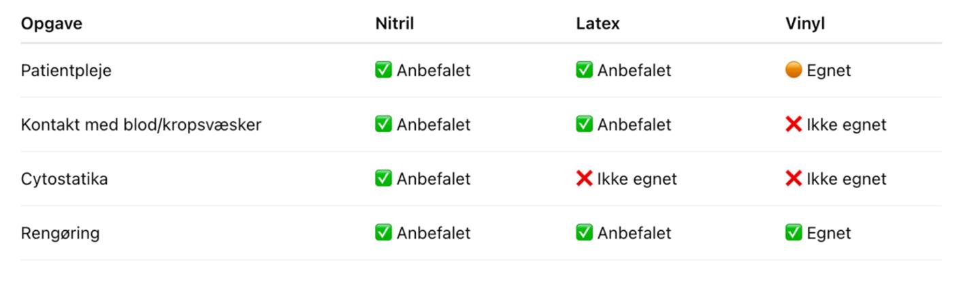Select the Opgave column header
The width and height of the screenshot is (980, 286).
coord(52,24)
